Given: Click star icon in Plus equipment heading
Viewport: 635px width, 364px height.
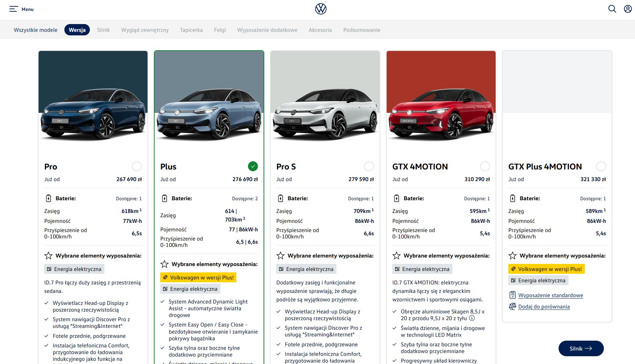Looking at the screenshot, I should pyautogui.click(x=164, y=264).
